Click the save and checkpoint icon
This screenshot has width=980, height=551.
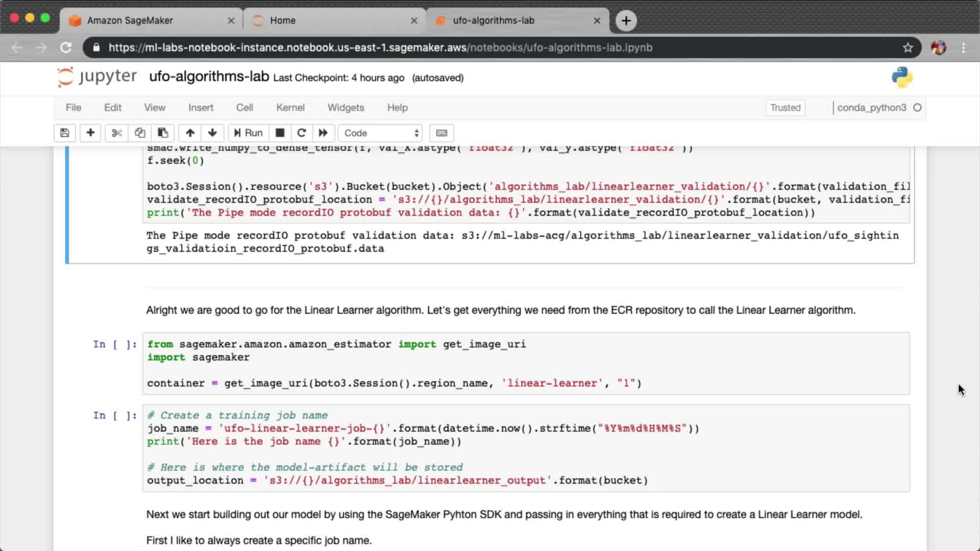coord(65,133)
